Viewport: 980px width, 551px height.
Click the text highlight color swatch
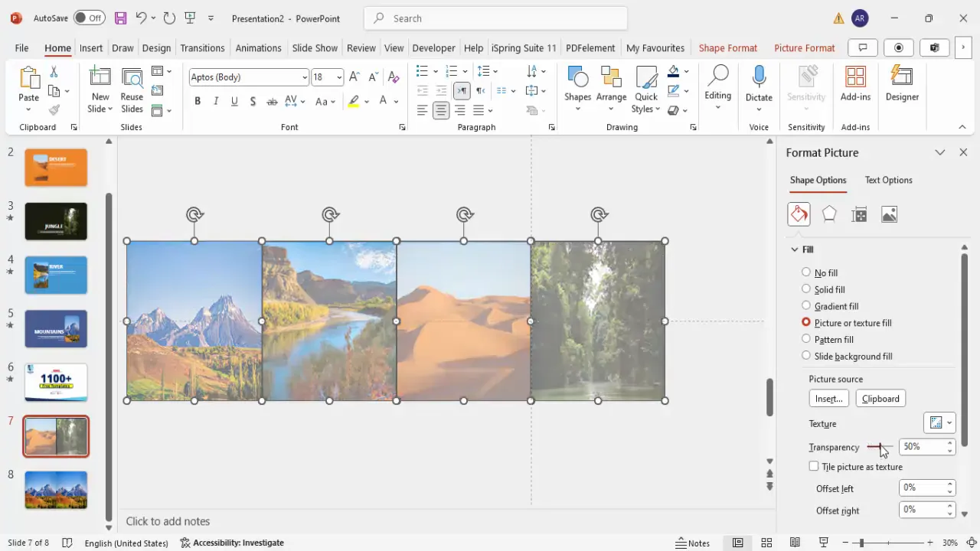(x=353, y=101)
